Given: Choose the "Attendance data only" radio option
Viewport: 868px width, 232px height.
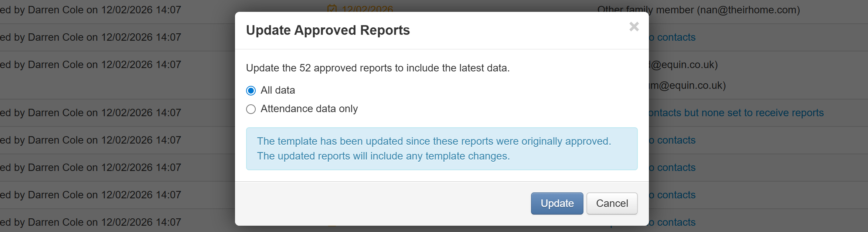Looking at the screenshot, I should point(251,109).
